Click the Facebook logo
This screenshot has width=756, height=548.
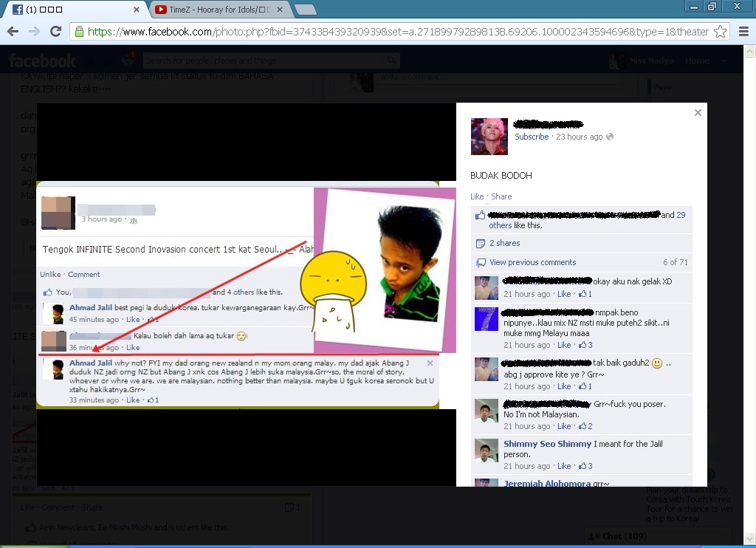(x=42, y=61)
